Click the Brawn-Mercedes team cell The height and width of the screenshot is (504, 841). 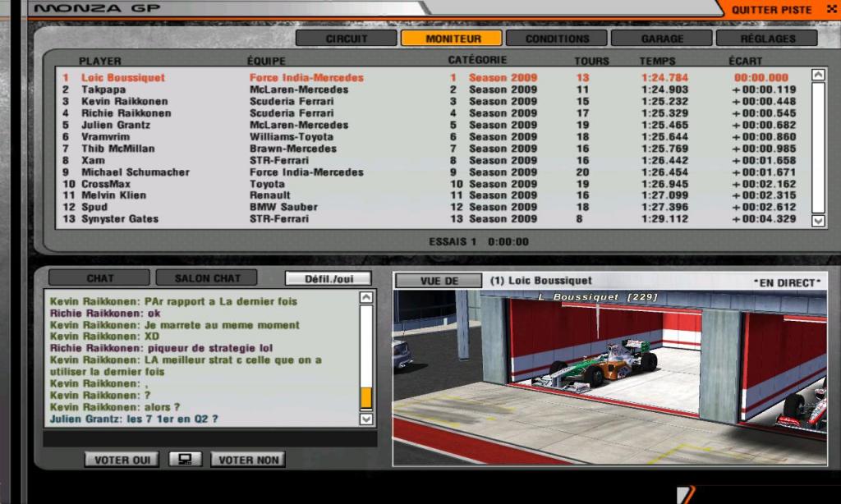pos(293,149)
